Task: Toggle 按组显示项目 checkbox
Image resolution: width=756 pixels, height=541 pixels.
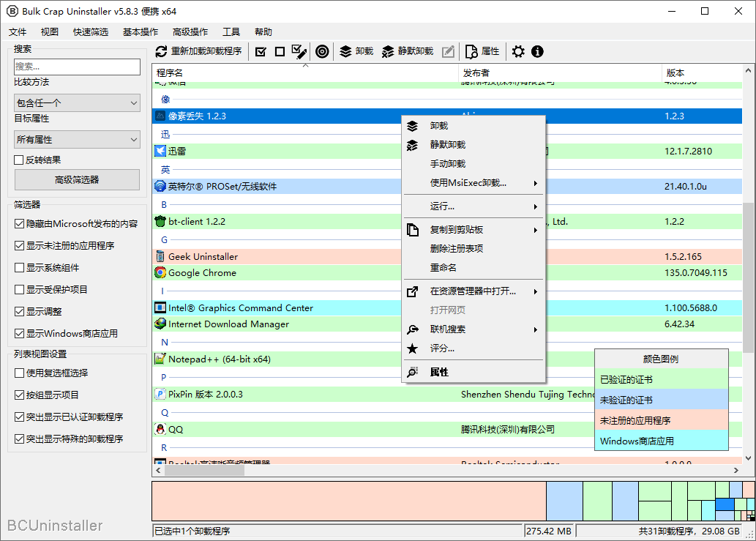Action: (x=19, y=395)
